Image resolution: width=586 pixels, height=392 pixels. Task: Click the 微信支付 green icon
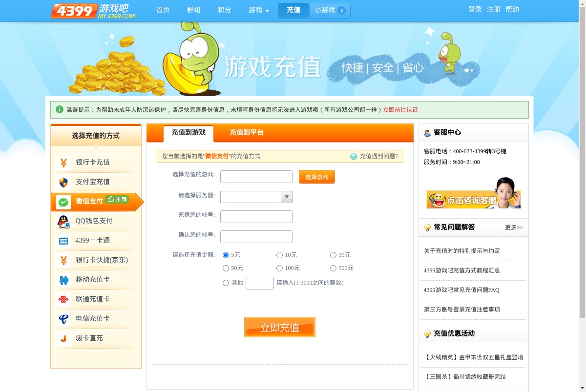(x=63, y=202)
